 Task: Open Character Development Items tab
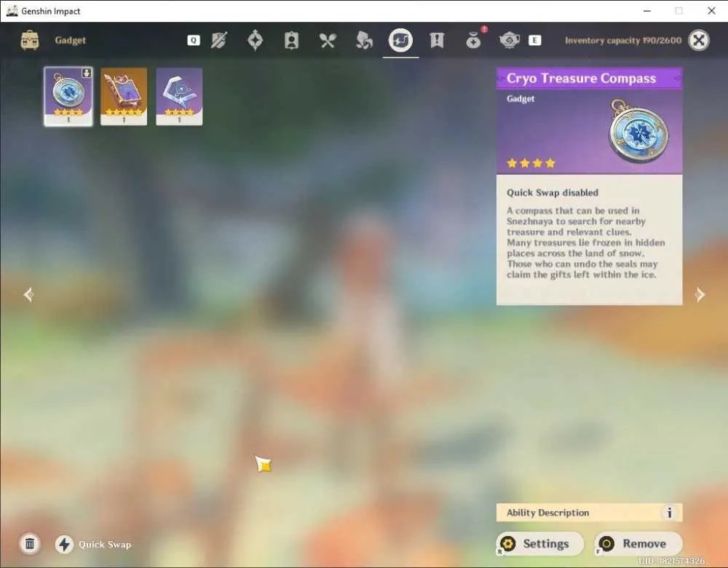click(x=291, y=40)
